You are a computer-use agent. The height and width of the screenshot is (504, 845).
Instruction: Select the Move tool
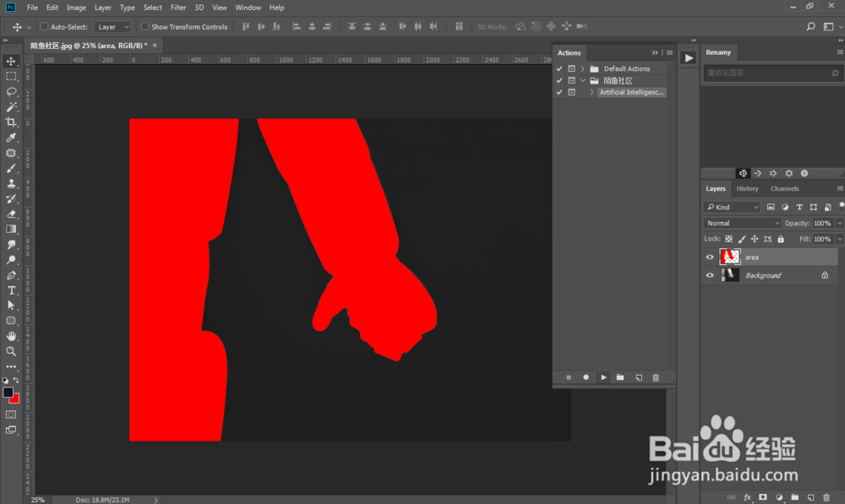pyautogui.click(x=11, y=62)
